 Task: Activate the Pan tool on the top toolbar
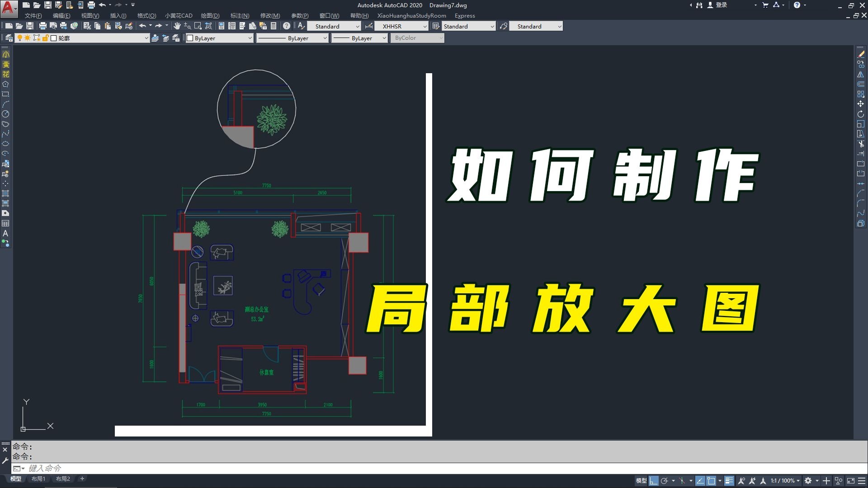coord(176,26)
